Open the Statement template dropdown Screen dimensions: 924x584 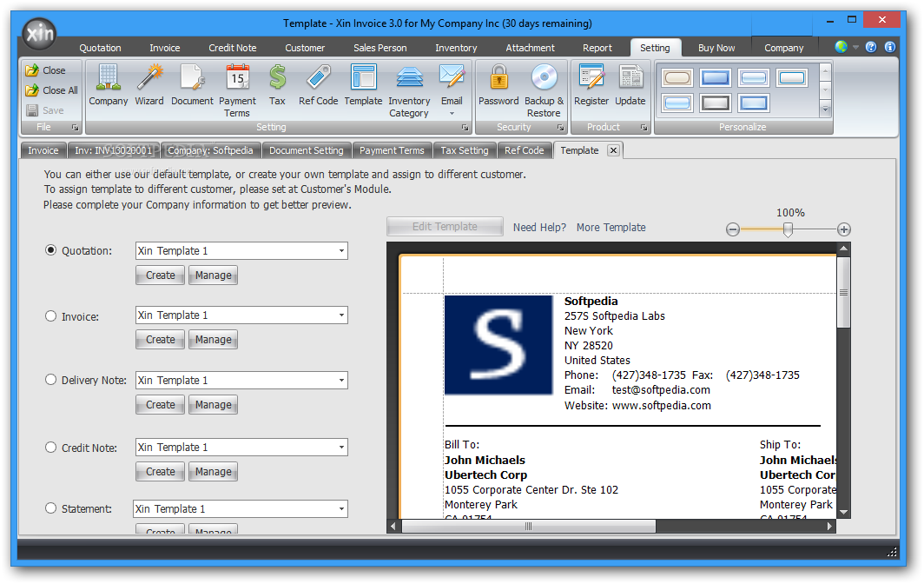(341, 509)
